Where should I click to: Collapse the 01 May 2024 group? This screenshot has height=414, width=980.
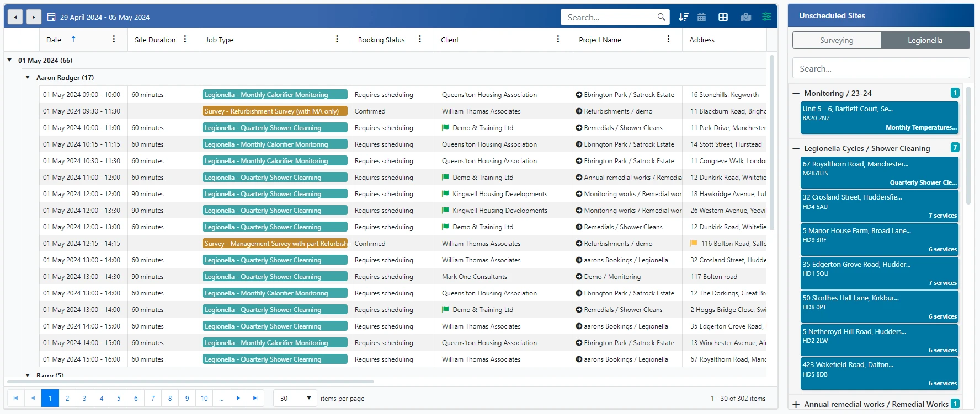click(x=9, y=60)
